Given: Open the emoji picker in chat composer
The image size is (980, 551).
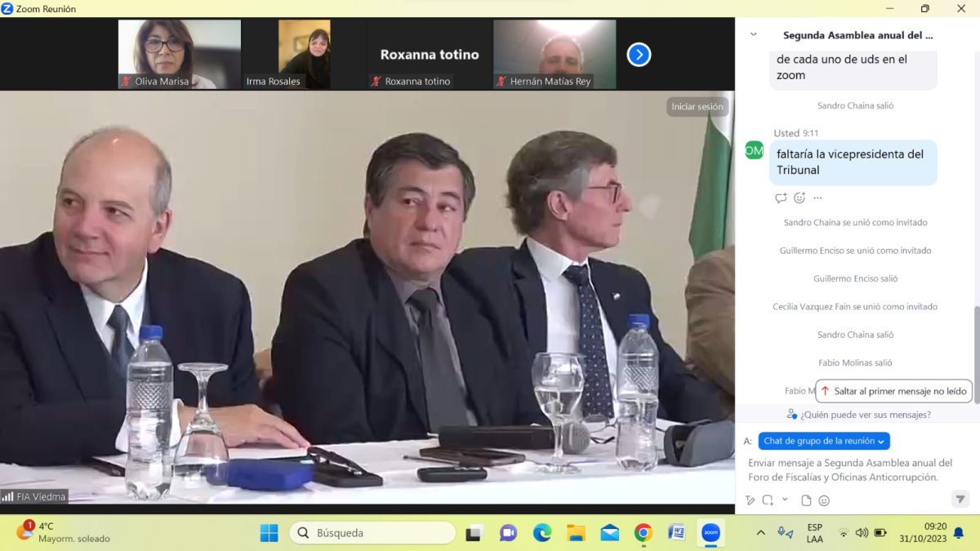Looking at the screenshot, I should tap(824, 500).
